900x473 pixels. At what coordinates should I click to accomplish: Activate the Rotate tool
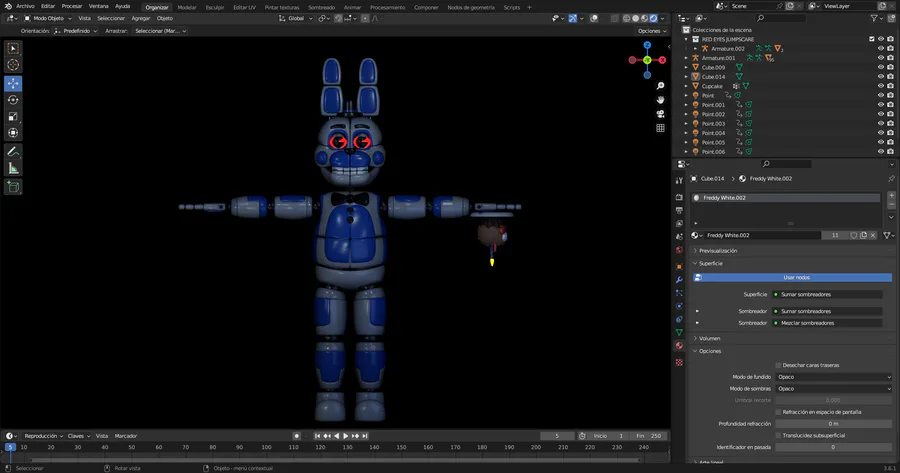tap(13, 100)
